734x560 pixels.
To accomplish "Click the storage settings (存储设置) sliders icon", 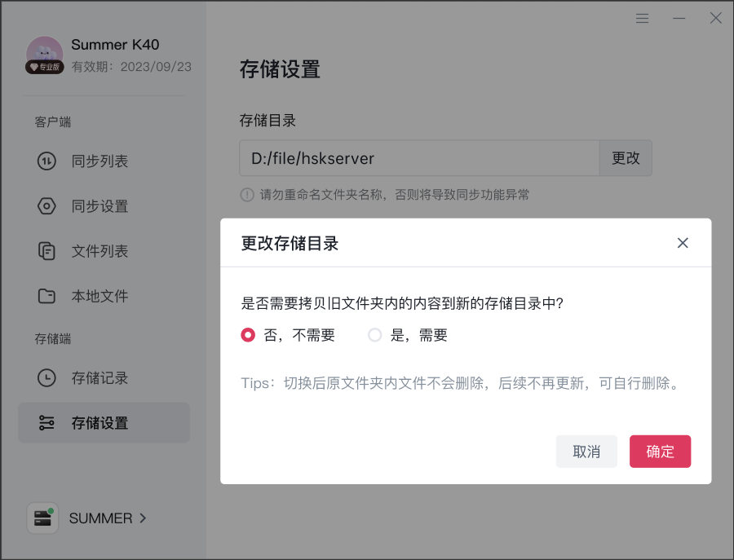I will (x=46, y=423).
